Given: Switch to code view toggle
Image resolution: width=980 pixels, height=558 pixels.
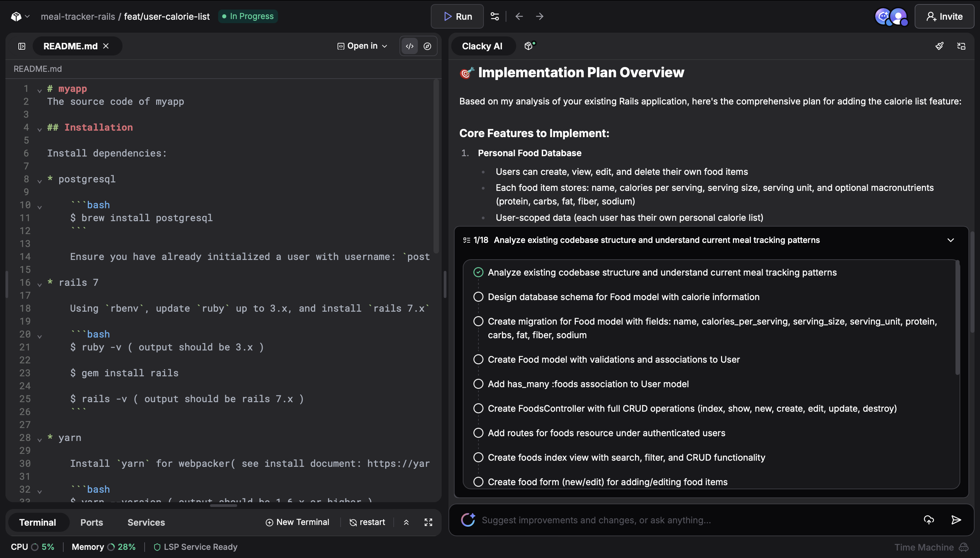Looking at the screenshot, I should coord(410,46).
